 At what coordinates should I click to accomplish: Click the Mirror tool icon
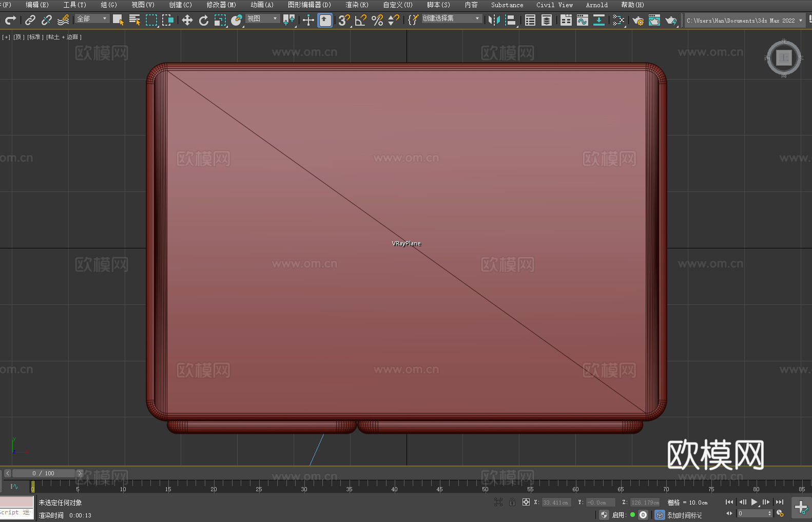click(494, 20)
